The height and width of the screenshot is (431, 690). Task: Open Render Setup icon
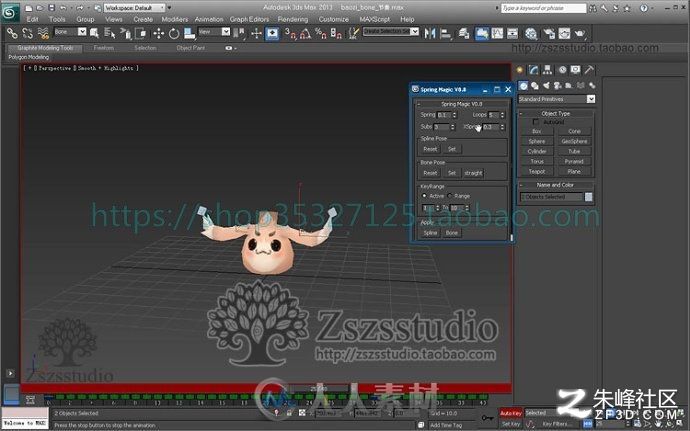[x=549, y=33]
